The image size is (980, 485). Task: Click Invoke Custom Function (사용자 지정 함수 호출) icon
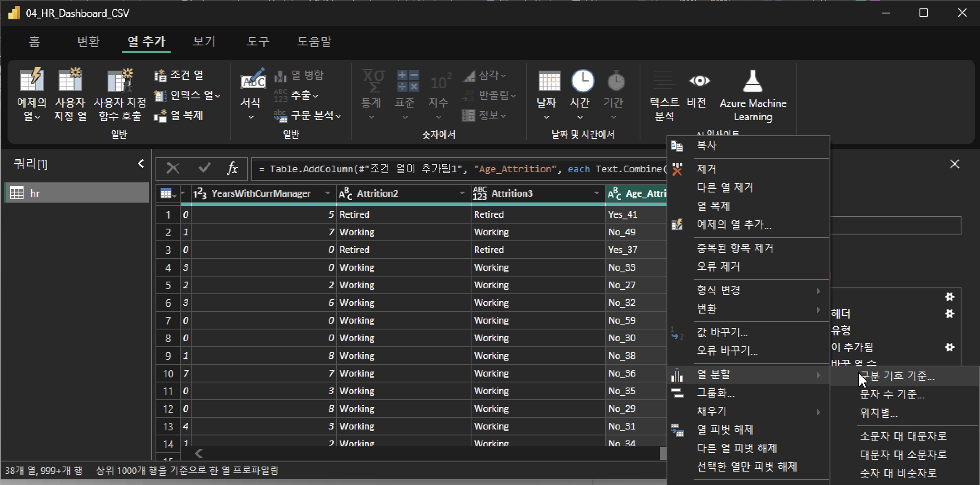[120, 80]
